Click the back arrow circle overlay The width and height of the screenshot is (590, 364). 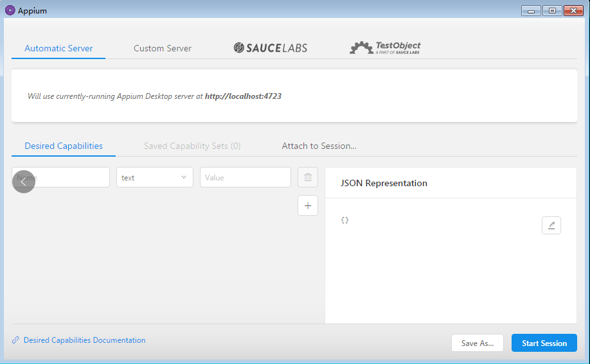[24, 182]
